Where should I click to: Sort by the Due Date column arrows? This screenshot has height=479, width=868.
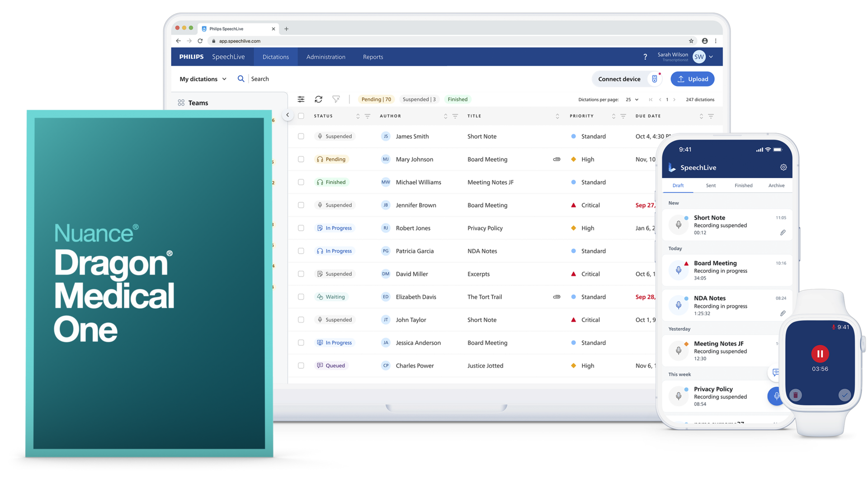pos(701,116)
